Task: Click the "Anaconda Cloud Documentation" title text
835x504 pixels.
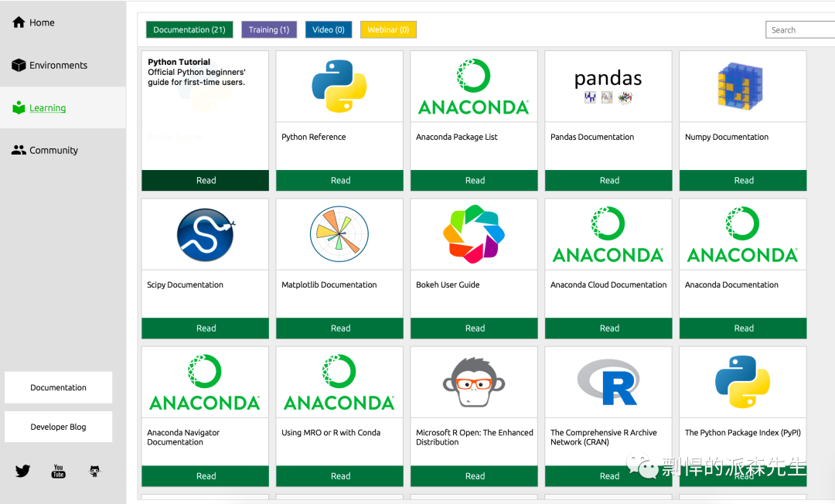Action: [608, 284]
